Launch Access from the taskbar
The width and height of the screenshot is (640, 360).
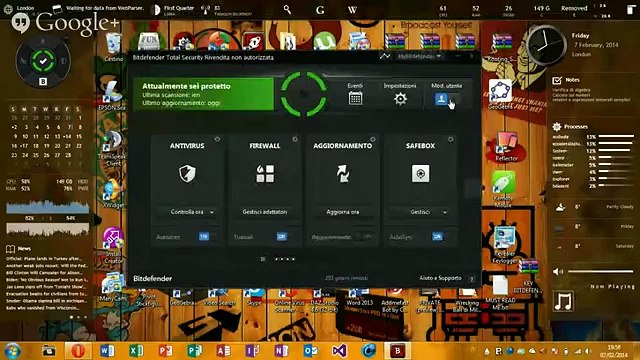tap(223, 351)
